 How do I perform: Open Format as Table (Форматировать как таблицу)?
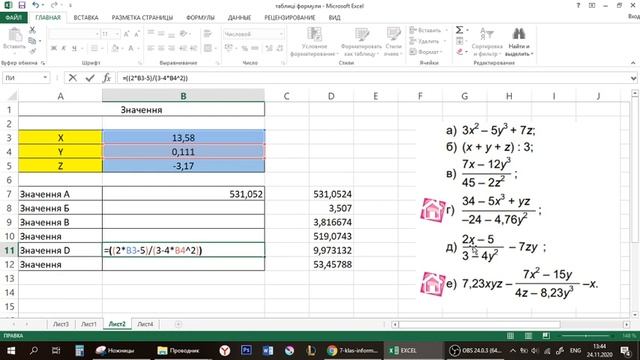click(361, 42)
